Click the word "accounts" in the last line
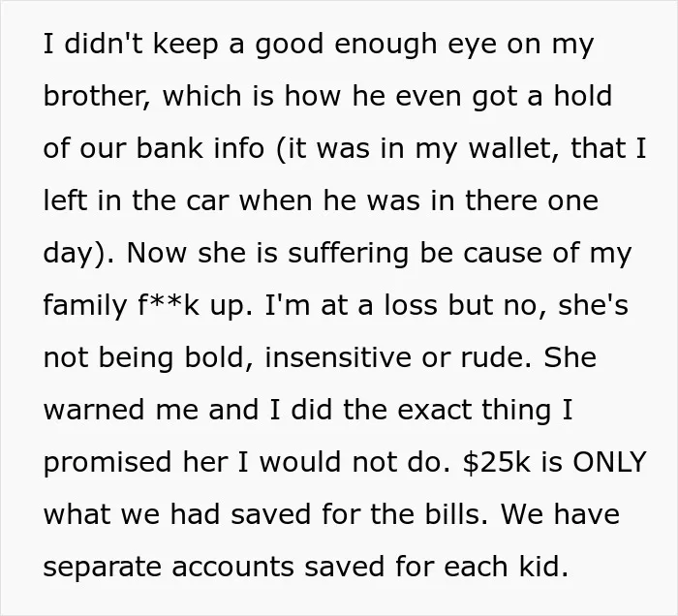This screenshot has width=678, height=616. pos(233,567)
